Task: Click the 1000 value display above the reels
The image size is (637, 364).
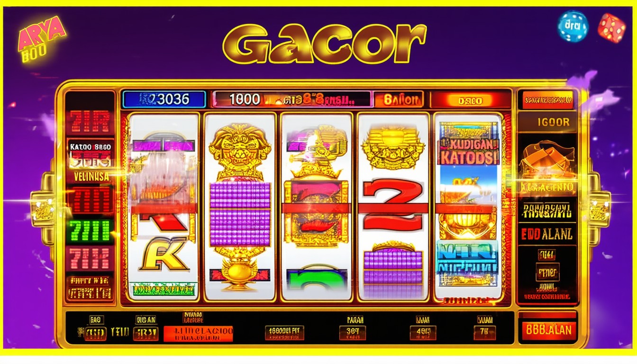Action: point(245,99)
